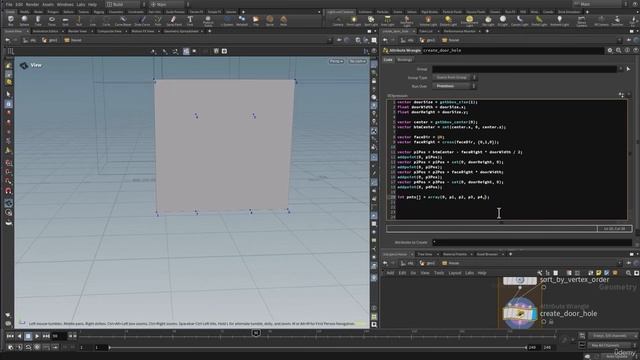Viewport: 640px width, 360px height.
Task: Click the playhead marker on the timeline
Action: pos(256,333)
